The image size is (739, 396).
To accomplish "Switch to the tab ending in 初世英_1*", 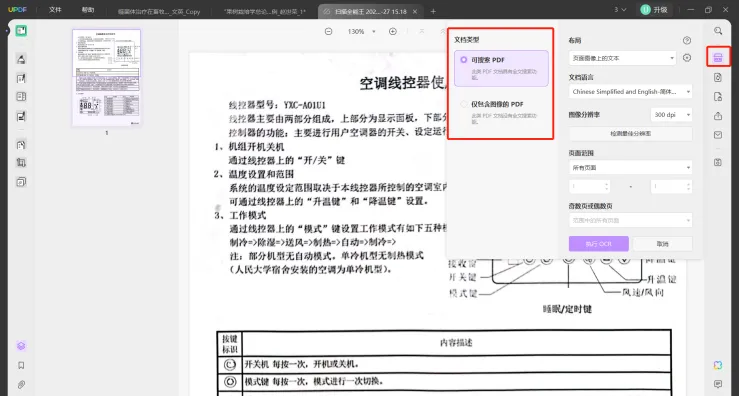I will pyautogui.click(x=265, y=11).
